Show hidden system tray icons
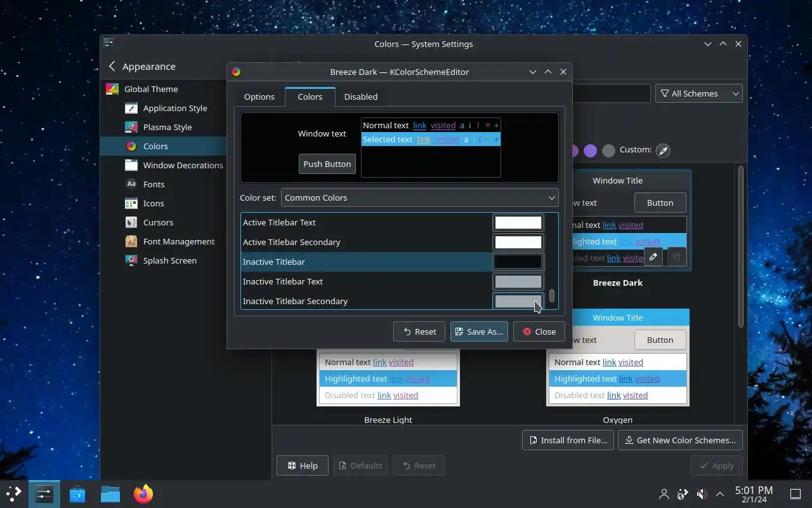 (720, 494)
